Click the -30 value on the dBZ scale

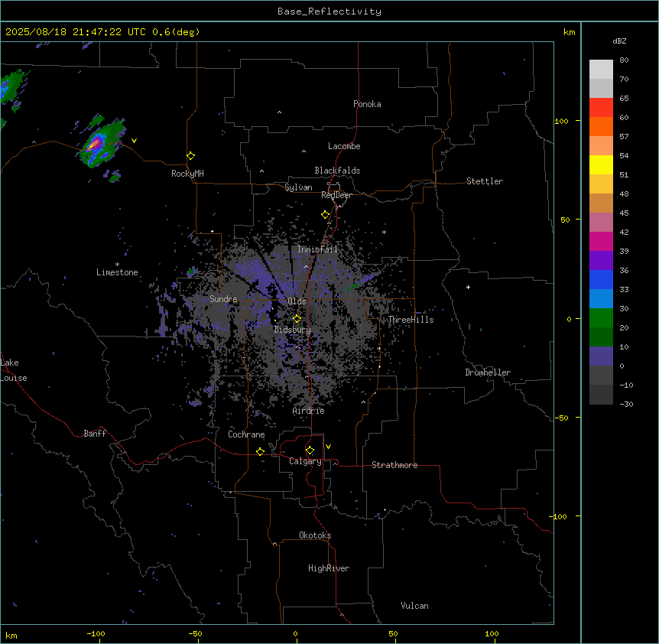pyautogui.click(x=626, y=404)
